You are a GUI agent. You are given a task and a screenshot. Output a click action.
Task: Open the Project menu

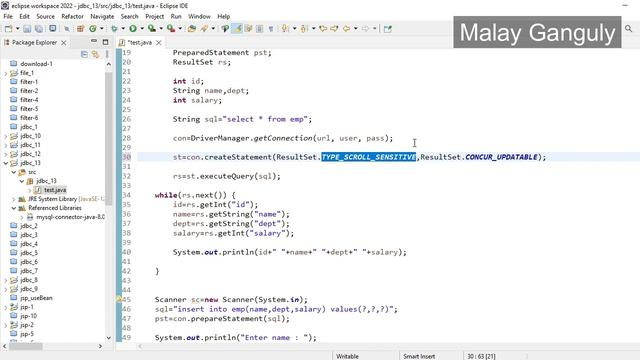(154, 16)
